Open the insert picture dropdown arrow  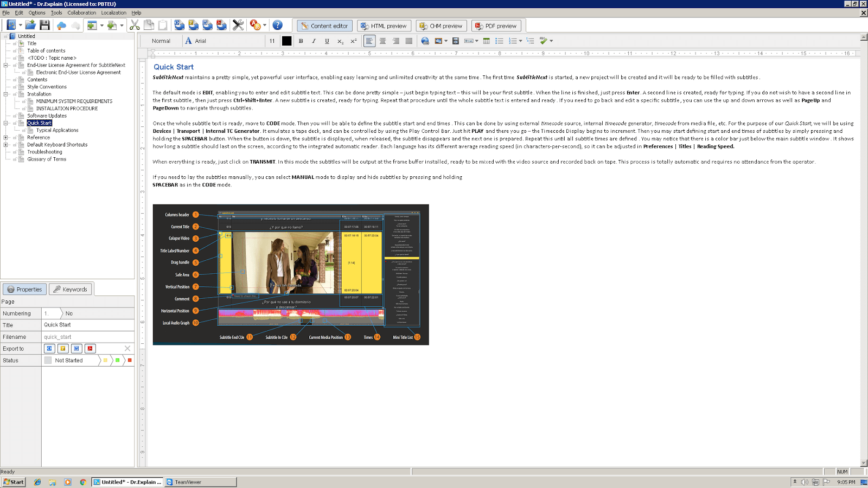(446, 41)
